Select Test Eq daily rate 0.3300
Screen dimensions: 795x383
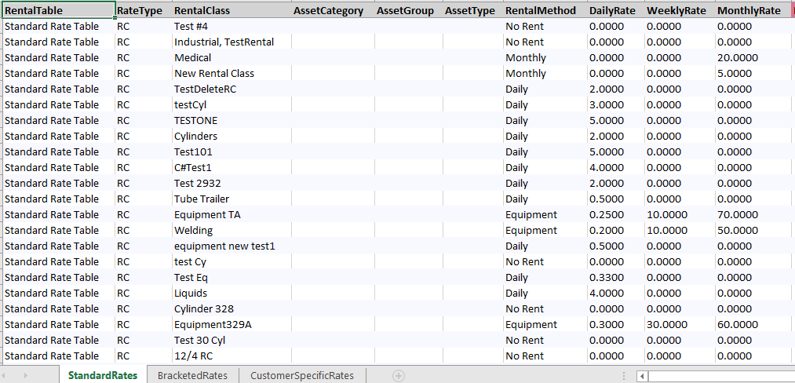click(616, 278)
